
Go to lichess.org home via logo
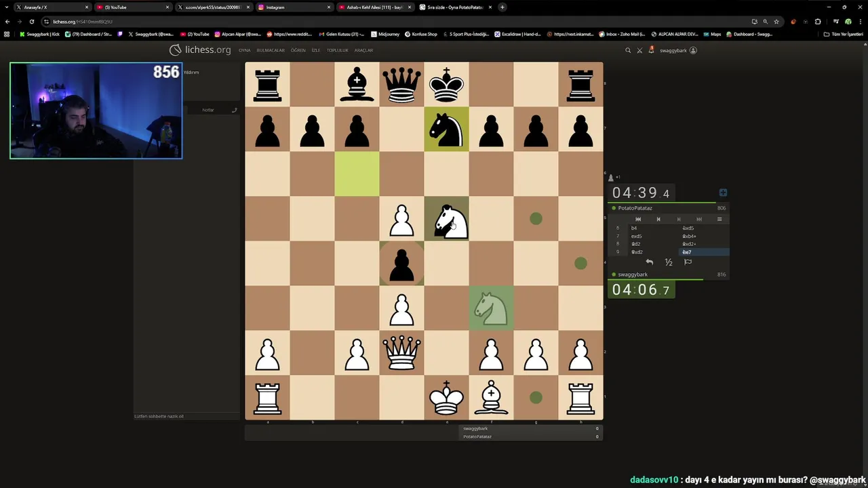coord(200,49)
